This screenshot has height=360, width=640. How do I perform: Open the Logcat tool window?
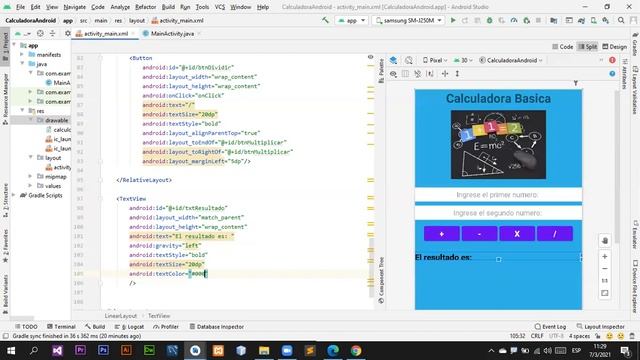[x=129, y=327]
